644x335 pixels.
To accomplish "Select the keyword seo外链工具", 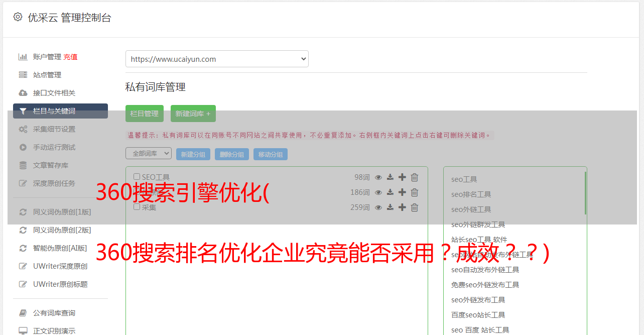I will tap(471, 209).
